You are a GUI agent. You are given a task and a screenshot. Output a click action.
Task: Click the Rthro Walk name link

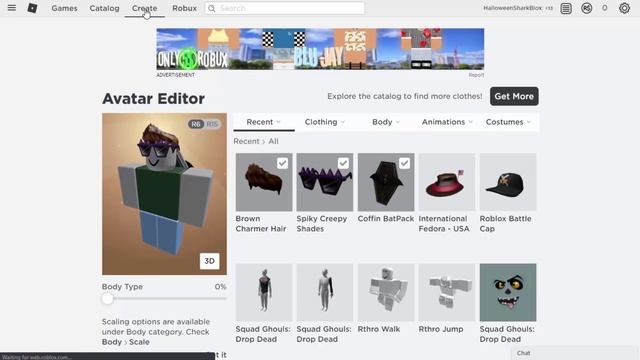click(379, 329)
